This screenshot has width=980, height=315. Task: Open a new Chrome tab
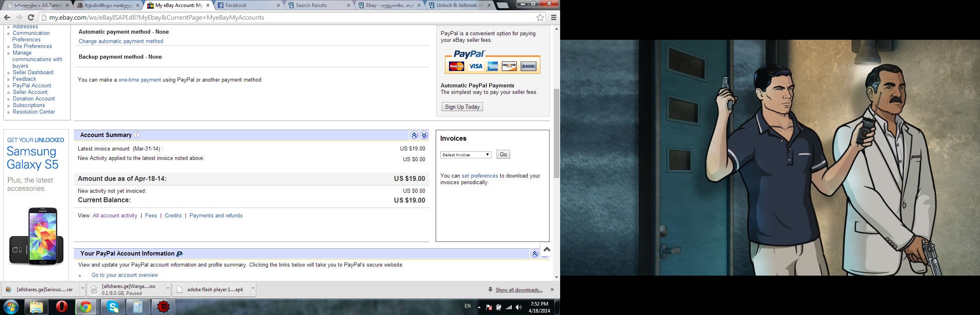[502, 5]
